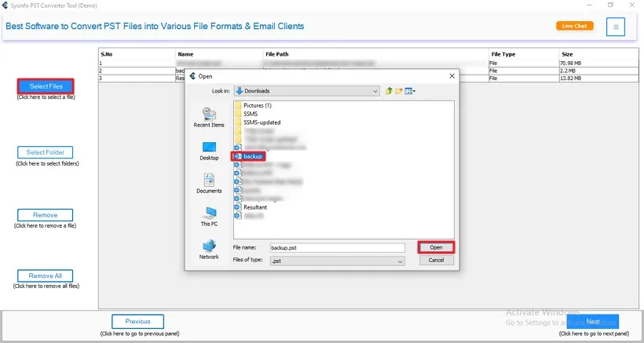
Task: Create a new folder in dialog
Action: click(398, 91)
